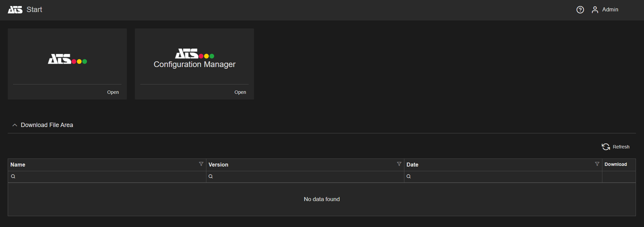Viewport: 644px width, 227px height.
Task: Focus the Date column search field
Action: click(505, 177)
